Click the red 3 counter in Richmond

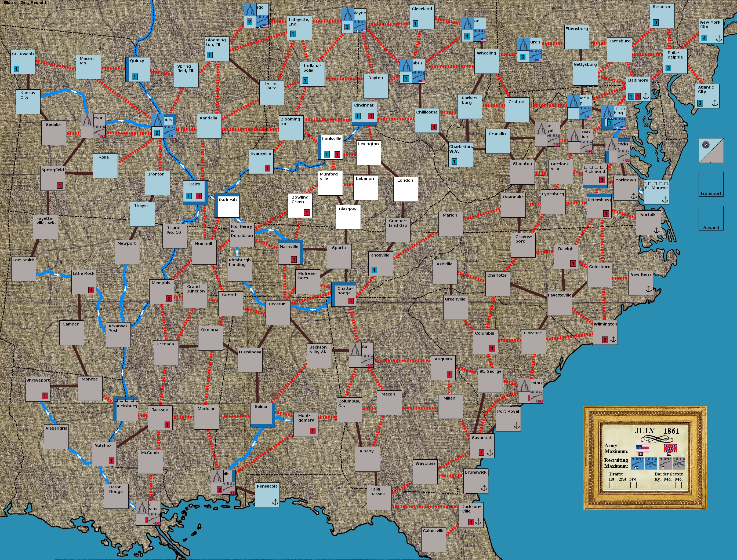click(602, 180)
